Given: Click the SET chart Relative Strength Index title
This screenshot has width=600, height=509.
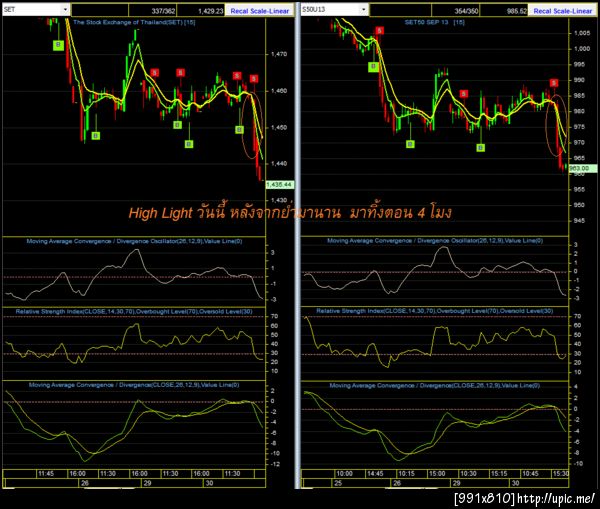Looking at the screenshot, I should (134, 312).
